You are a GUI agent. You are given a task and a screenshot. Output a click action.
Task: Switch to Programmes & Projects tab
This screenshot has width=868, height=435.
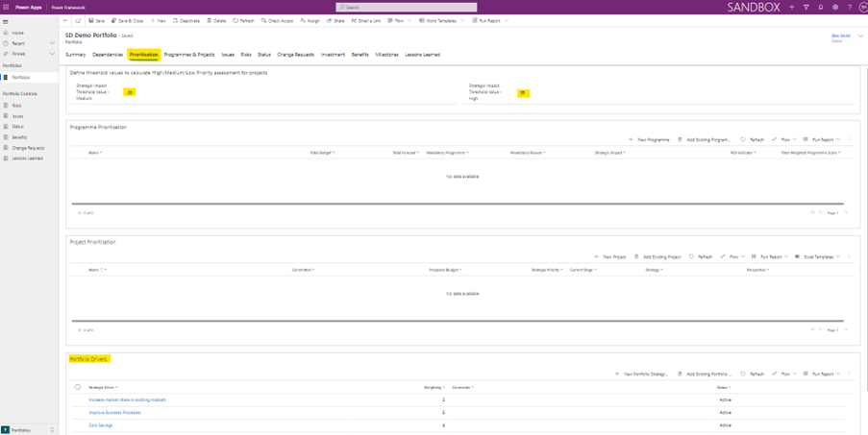(189, 55)
